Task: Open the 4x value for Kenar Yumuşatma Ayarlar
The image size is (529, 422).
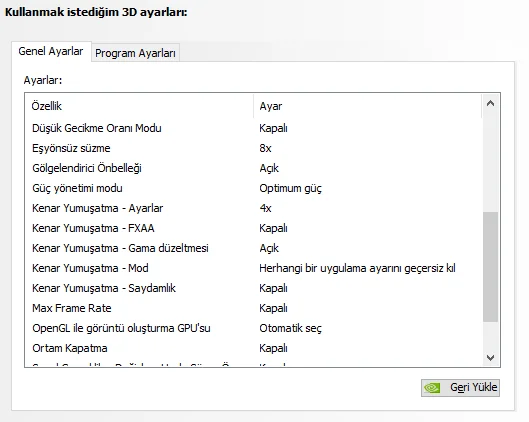Action: [266, 208]
